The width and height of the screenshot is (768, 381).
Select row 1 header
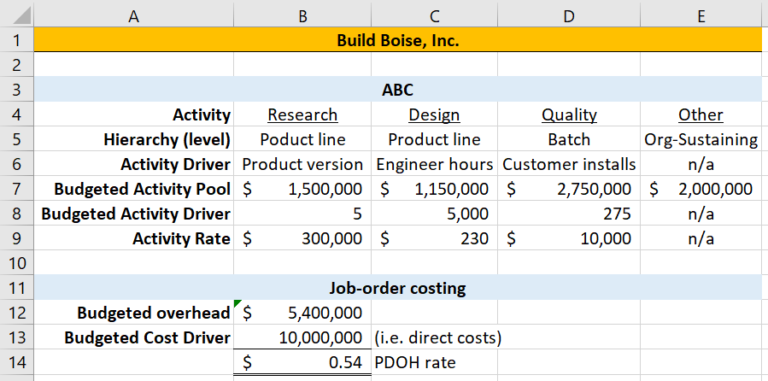click(x=17, y=40)
